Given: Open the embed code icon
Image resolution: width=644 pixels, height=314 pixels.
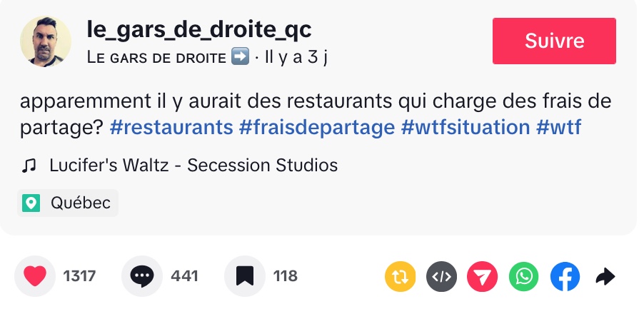Looking at the screenshot, I should (441, 277).
